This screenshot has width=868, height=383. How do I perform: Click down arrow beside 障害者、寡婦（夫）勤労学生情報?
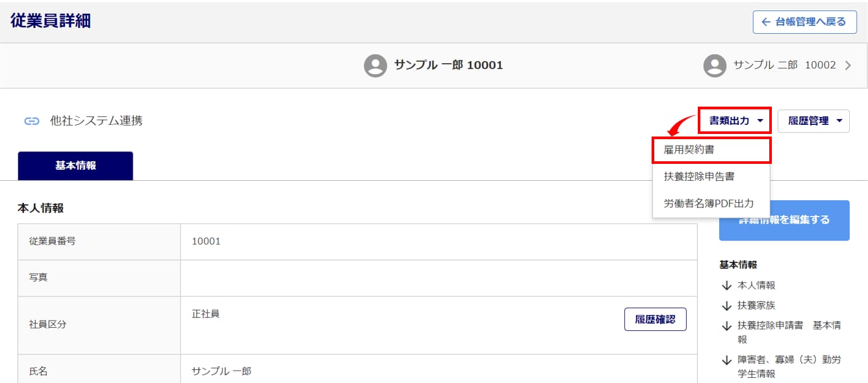pos(726,360)
